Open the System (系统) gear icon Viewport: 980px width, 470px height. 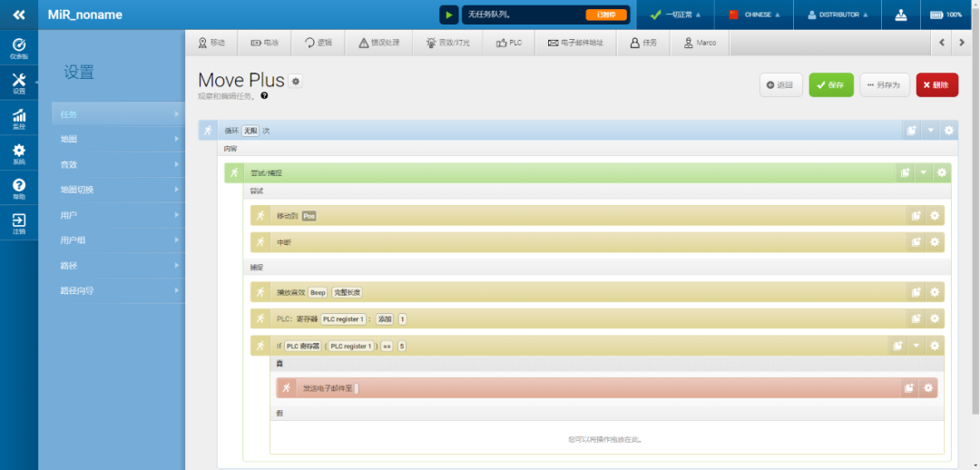click(19, 153)
